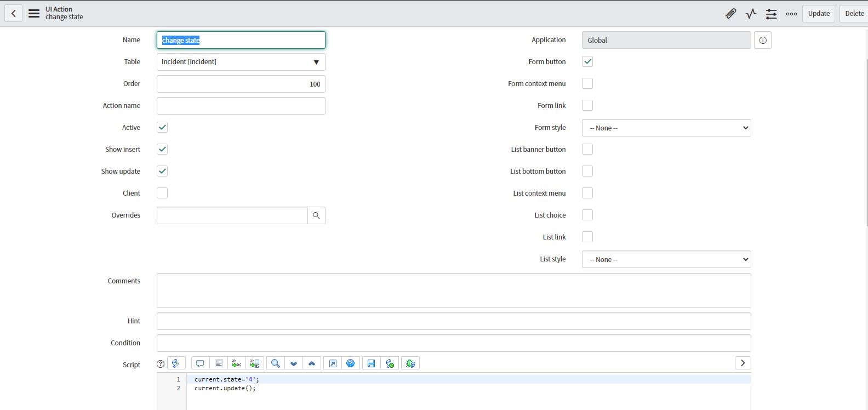The width and height of the screenshot is (868, 410).
Task: Toggle comment in script editor
Action: pos(200,363)
